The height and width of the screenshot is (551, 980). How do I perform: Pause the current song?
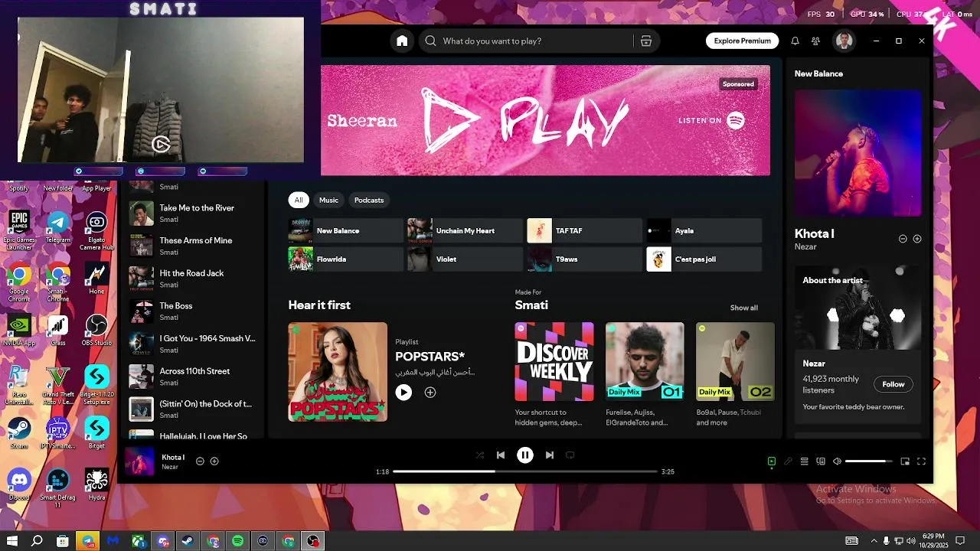[525, 455]
